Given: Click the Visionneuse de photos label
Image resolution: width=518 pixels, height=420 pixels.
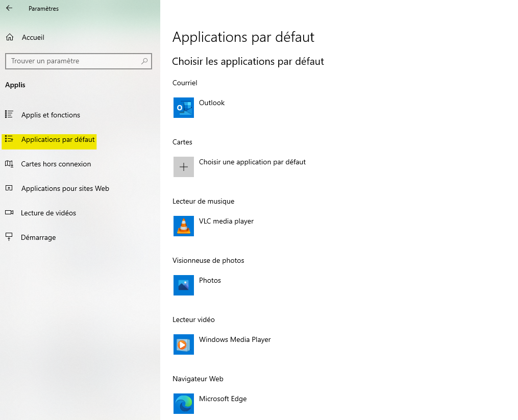Looking at the screenshot, I should tap(208, 260).
